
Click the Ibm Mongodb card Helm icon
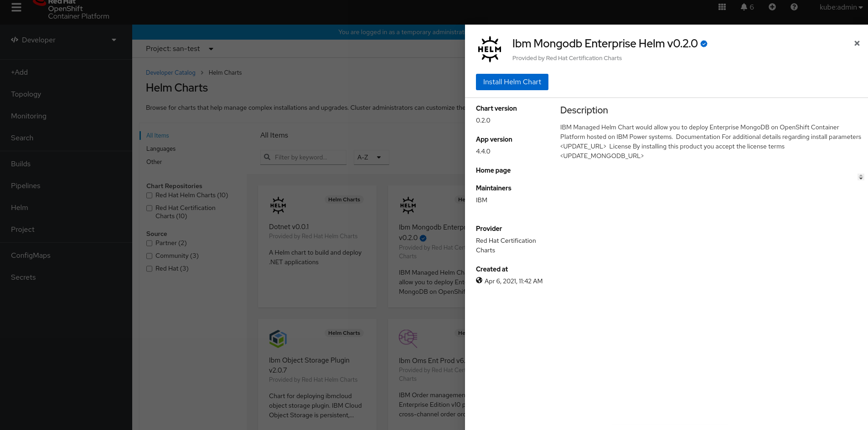[x=408, y=205]
